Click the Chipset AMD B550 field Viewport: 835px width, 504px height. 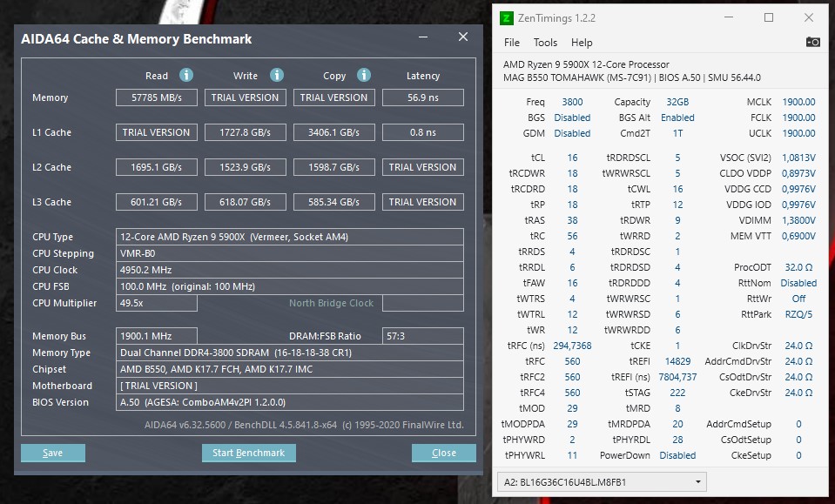(x=290, y=369)
